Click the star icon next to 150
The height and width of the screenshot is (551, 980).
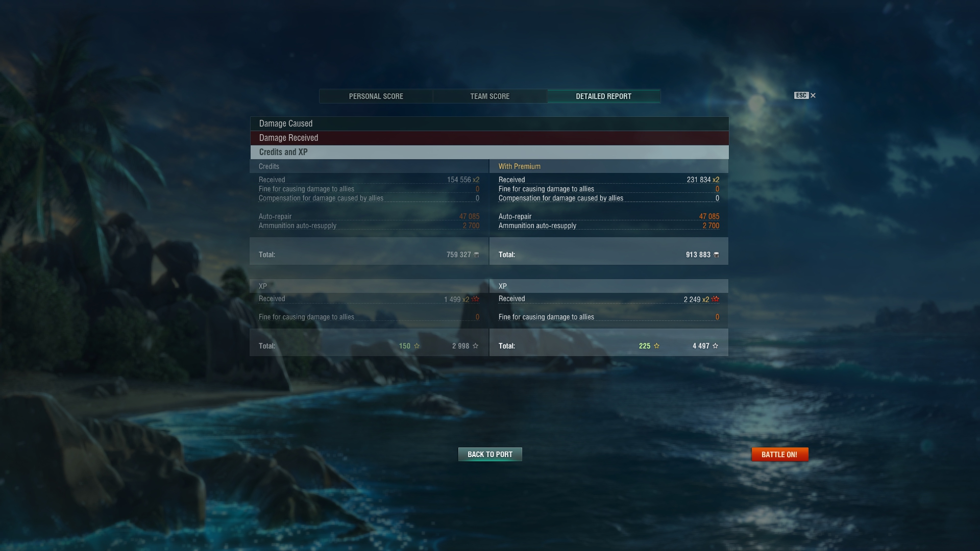416,346
